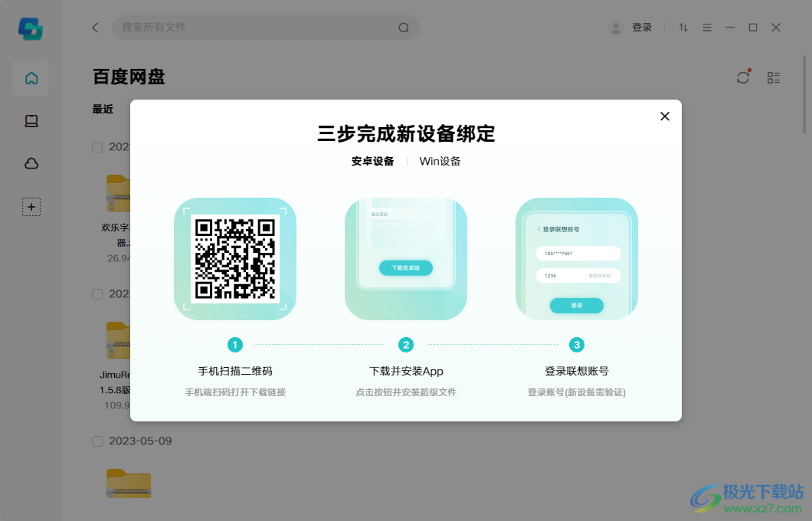812x521 pixels.
Task: Select the archive under 2023-05-09
Action: click(129, 483)
